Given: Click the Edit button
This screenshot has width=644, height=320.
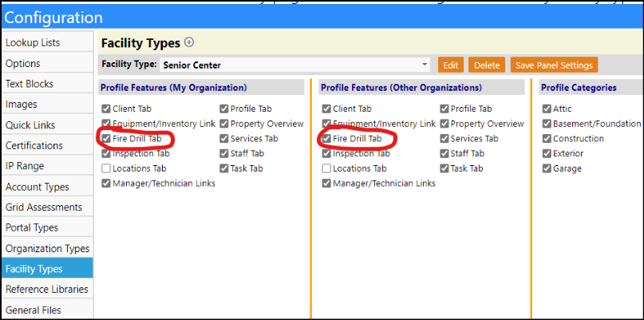Looking at the screenshot, I should pos(451,65).
